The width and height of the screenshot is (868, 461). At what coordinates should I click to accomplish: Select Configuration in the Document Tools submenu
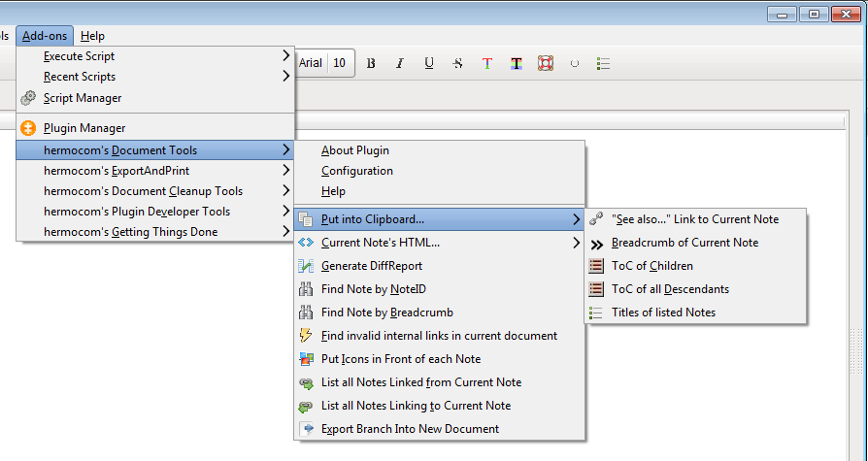(x=356, y=171)
